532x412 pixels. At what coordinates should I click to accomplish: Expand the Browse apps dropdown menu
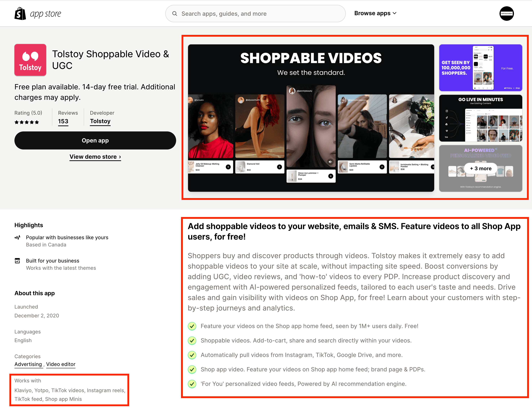pyautogui.click(x=375, y=13)
